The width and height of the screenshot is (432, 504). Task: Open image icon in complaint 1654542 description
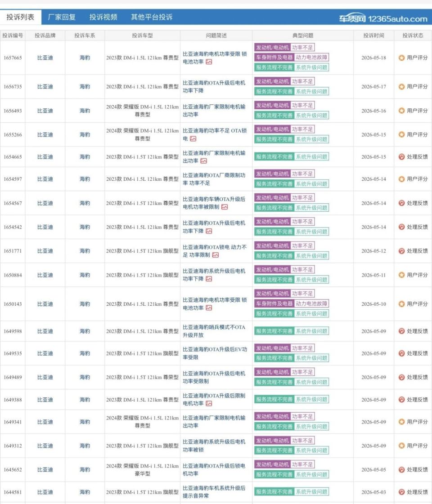(x=209, y=231)
